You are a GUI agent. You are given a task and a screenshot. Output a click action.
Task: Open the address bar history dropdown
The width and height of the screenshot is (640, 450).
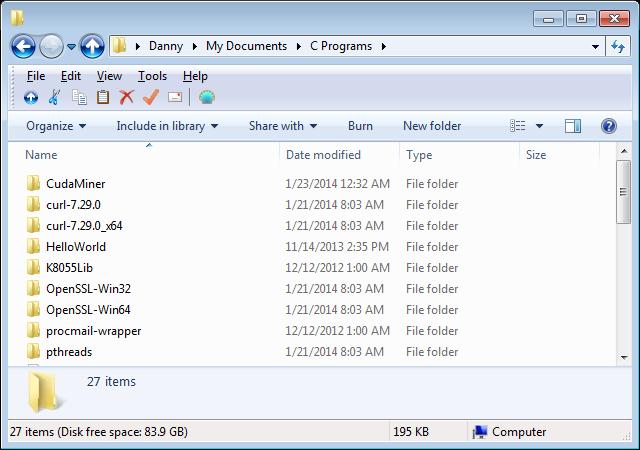click(x=596, y=47)
